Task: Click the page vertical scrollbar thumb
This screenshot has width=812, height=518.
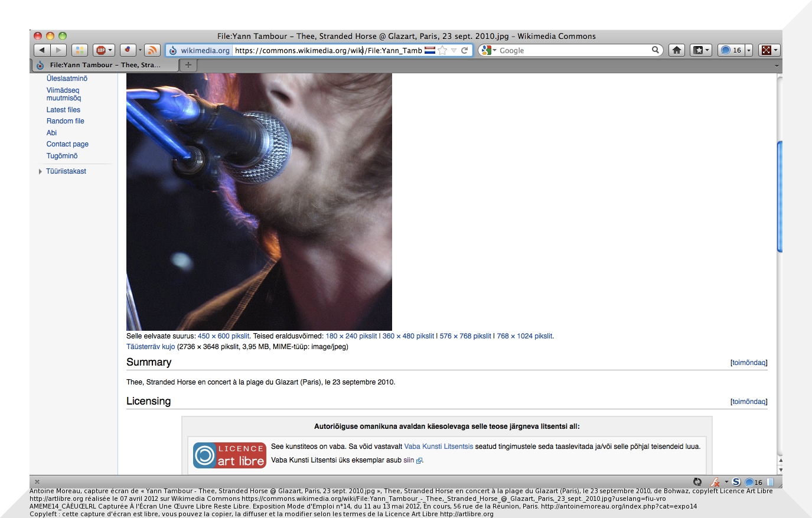Action: click(x=780, y=197)
